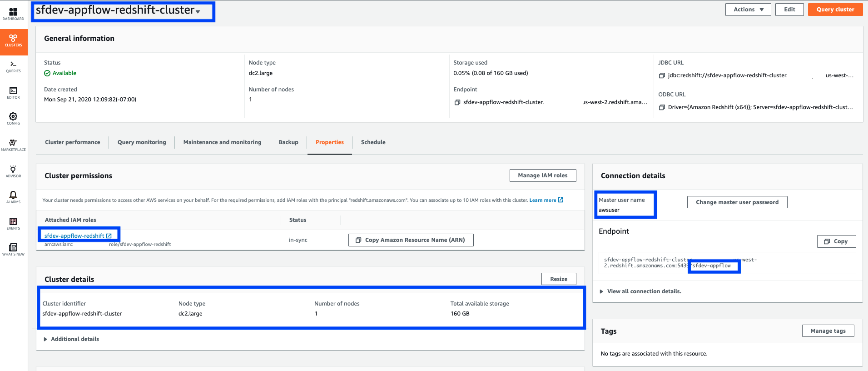Copy the ODBC URL with its copy icon
The height and width of the screenshot is (371, 868).
[x=662, y=107]
